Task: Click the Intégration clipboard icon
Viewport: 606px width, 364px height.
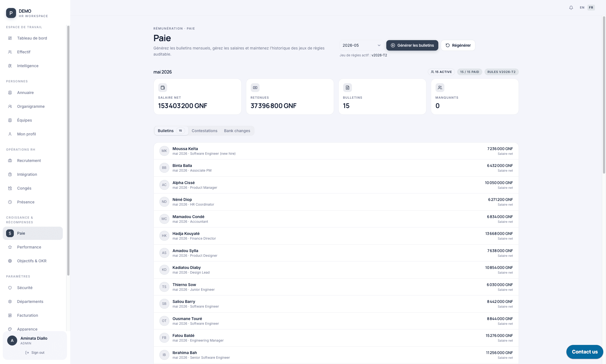Action: click(10, 174)
